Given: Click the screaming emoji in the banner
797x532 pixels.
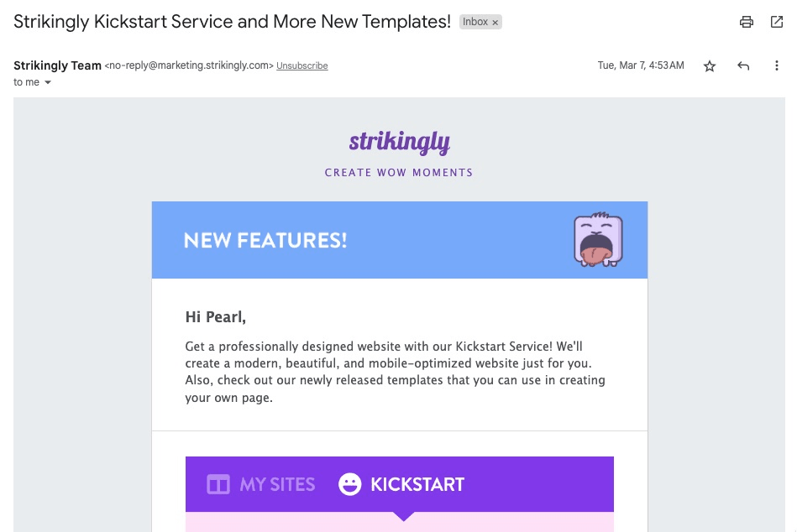Looking at the screenshot, I should click(598, 239).
